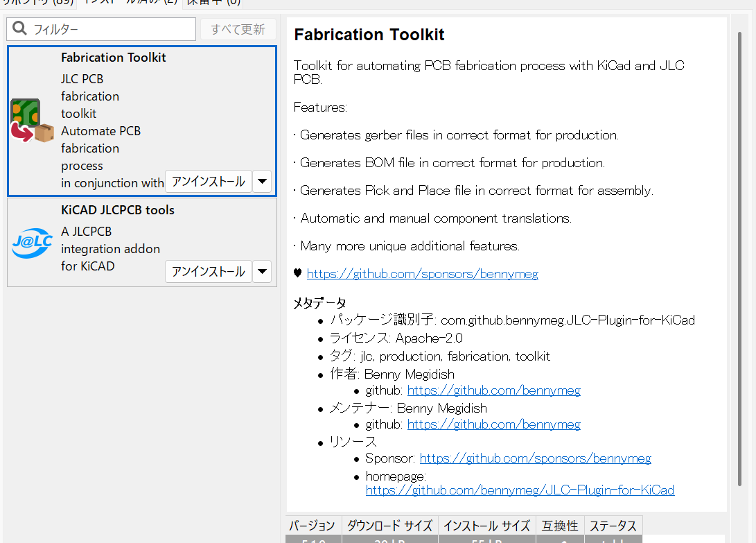Select the Fabrication Toolkit list title
The height and width of the screenshot is (543, 756).
tap(114, 58)
